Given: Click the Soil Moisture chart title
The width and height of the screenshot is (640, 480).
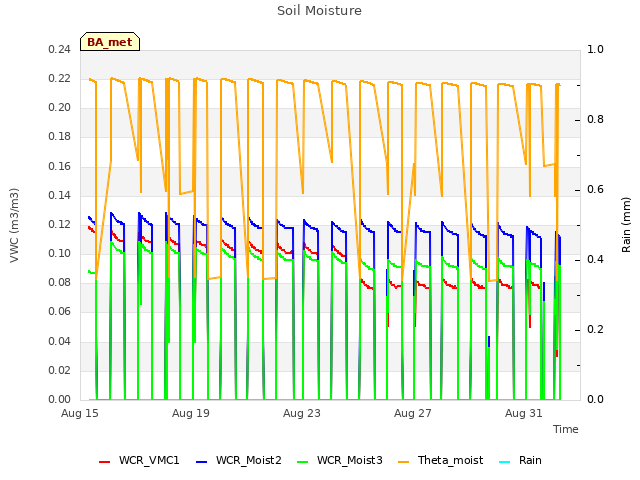Looking at the screenshot, I should click(x=319, y=11).
